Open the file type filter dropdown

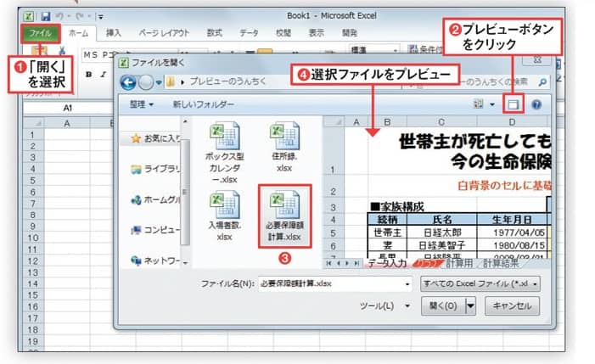[480, 283]
